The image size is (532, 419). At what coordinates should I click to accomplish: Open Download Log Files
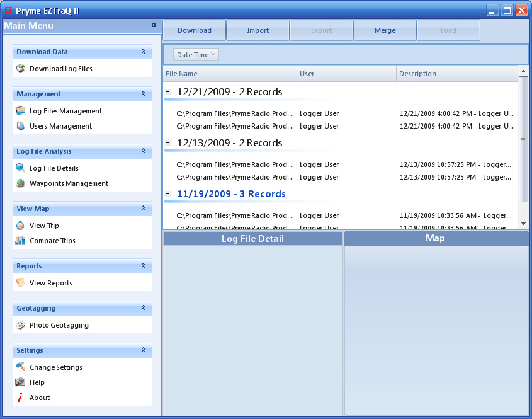coord(60,69)
